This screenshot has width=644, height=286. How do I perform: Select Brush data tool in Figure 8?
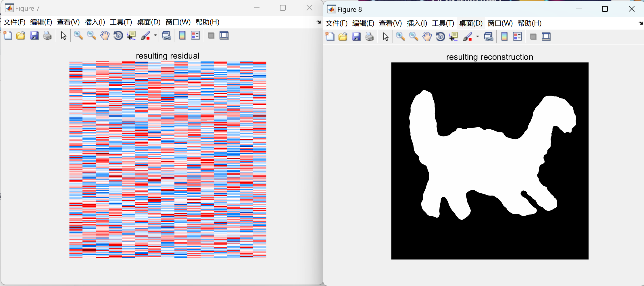click(468, 37)
